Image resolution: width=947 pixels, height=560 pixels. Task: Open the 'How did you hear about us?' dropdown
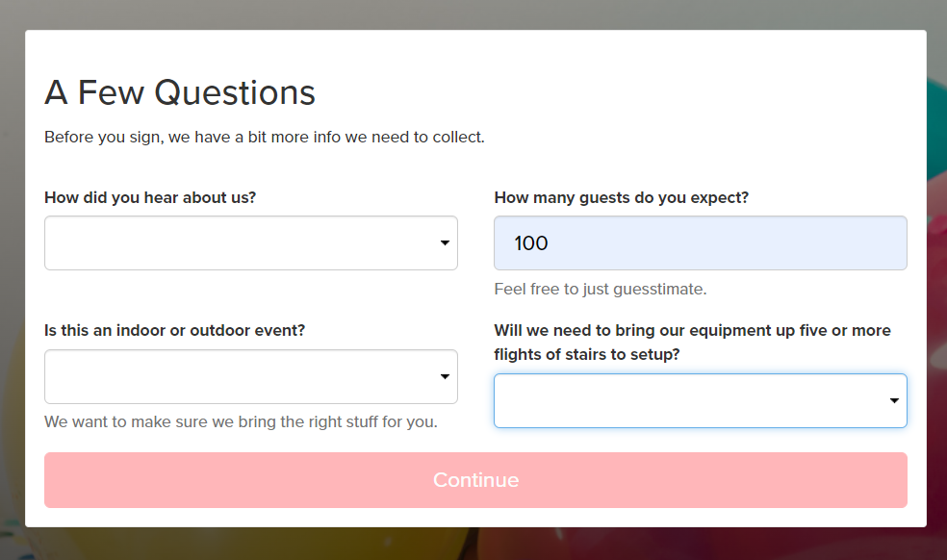coord(250,242)
